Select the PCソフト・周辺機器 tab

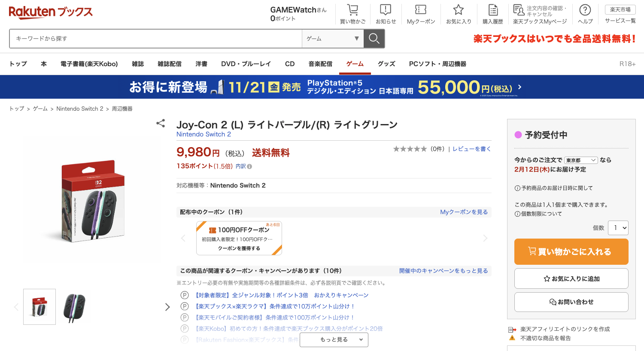click(437, 64)
